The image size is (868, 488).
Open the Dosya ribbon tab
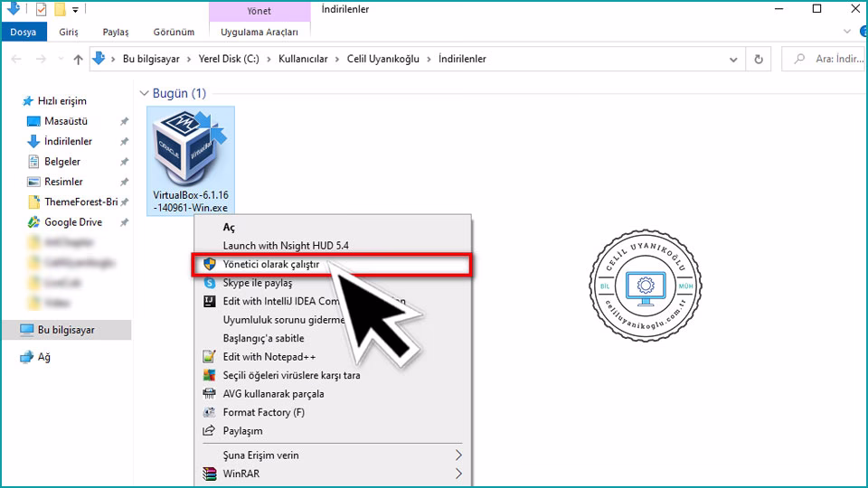pos(24,32)
